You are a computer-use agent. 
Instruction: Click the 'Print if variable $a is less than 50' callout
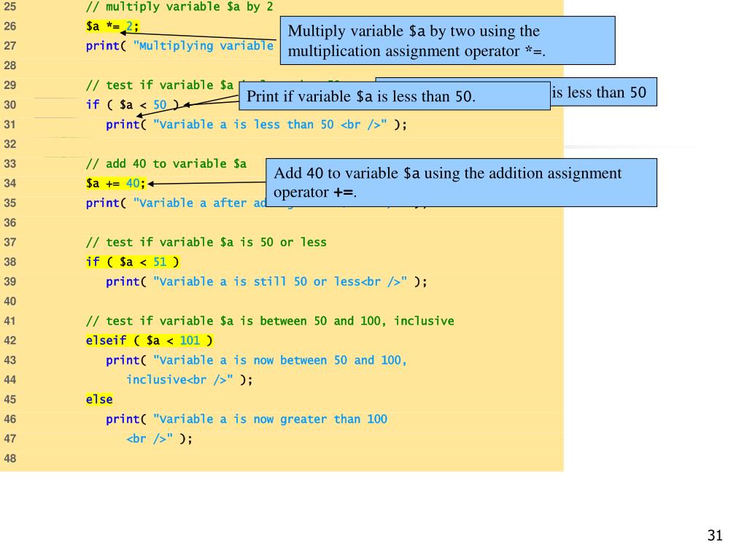click(x=395, y=96)
